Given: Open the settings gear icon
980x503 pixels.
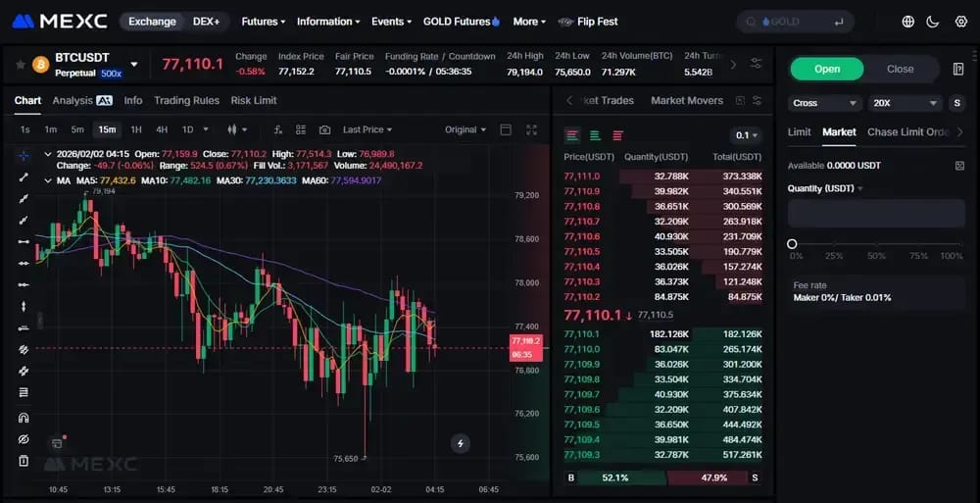Looking at the screenshot, I should tap(961, 22).
